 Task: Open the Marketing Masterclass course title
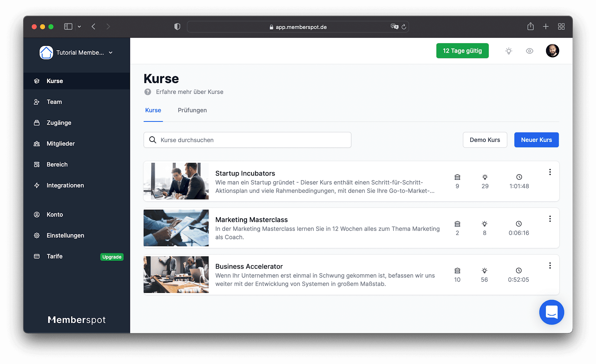click(251, 220)
